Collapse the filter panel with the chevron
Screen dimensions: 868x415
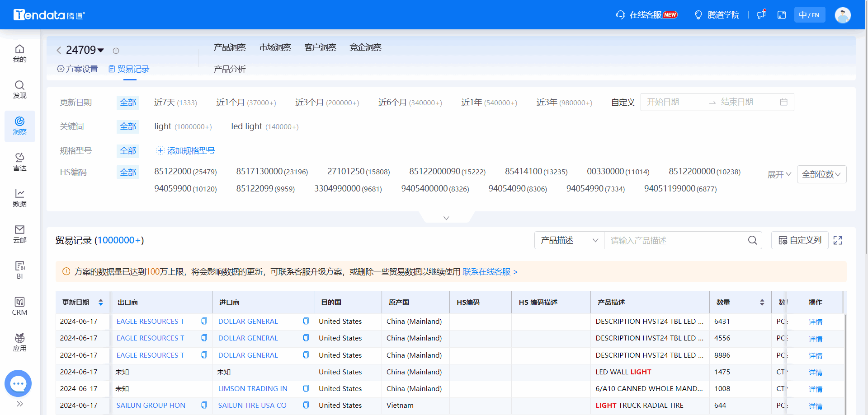[446, 218]
